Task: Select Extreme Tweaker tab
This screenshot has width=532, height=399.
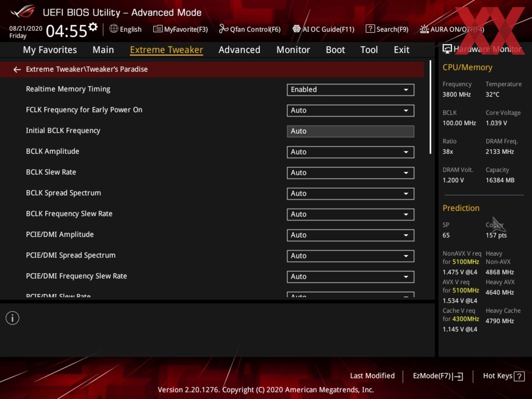Action: [x=166, y=50]
